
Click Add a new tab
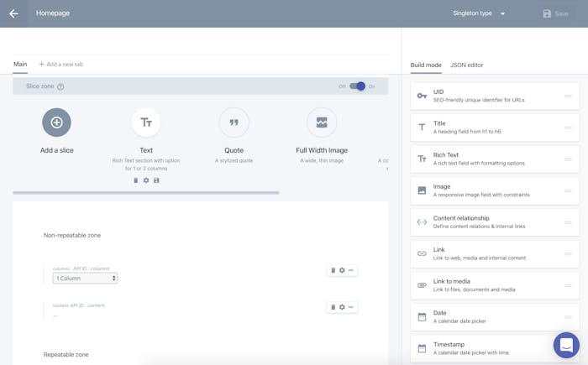60,64
